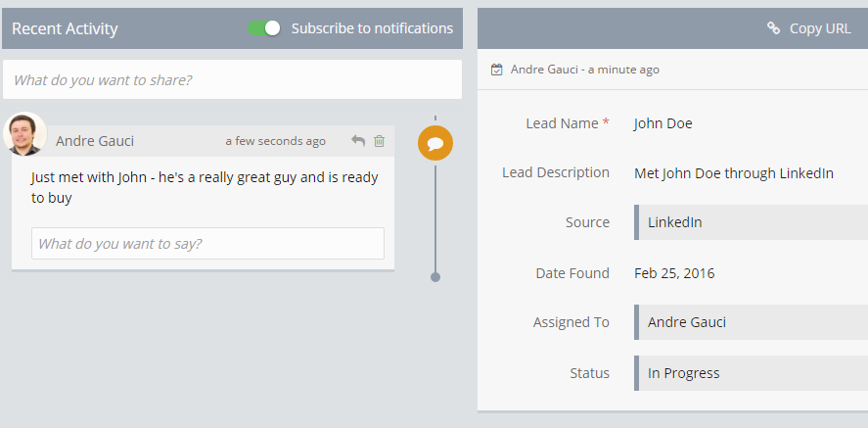Toggle the Subscribe to notifications switch
Image resolution: width=868 pixels, height=428 pixels.
(x=264, y=28)
